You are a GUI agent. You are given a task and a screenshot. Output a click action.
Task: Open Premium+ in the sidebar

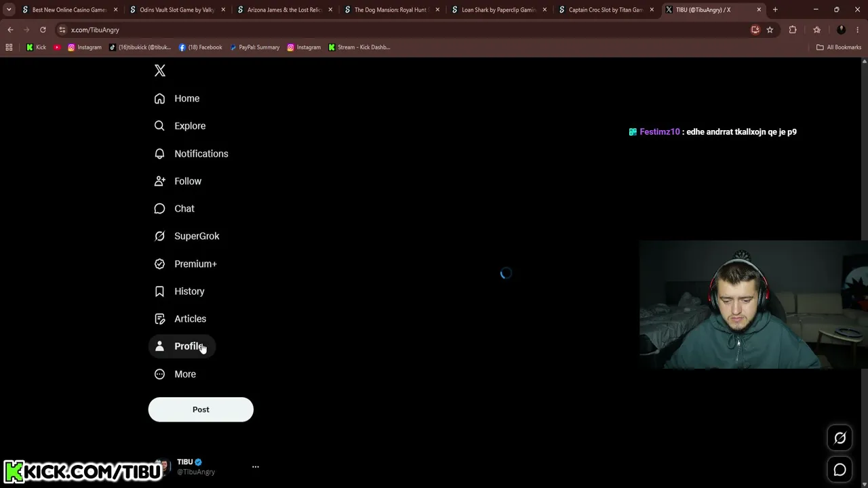tap(186, 264)
